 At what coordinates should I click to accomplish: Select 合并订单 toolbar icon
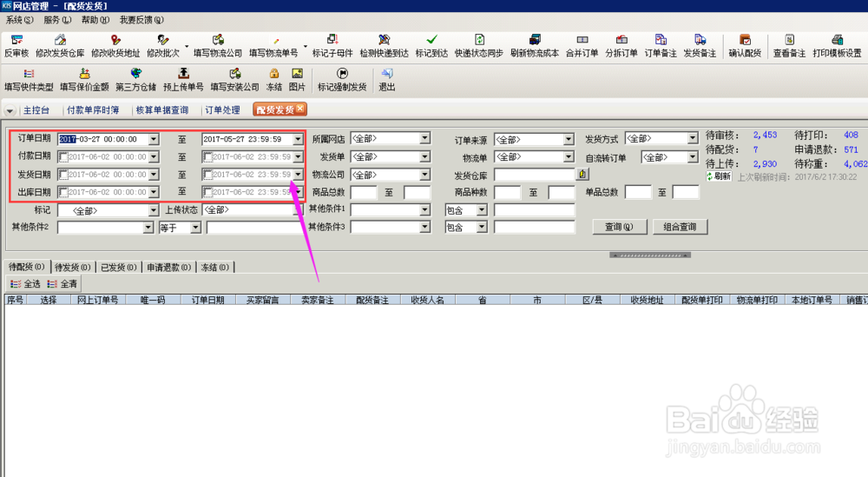pyautogui.click(x=582, y=46)
